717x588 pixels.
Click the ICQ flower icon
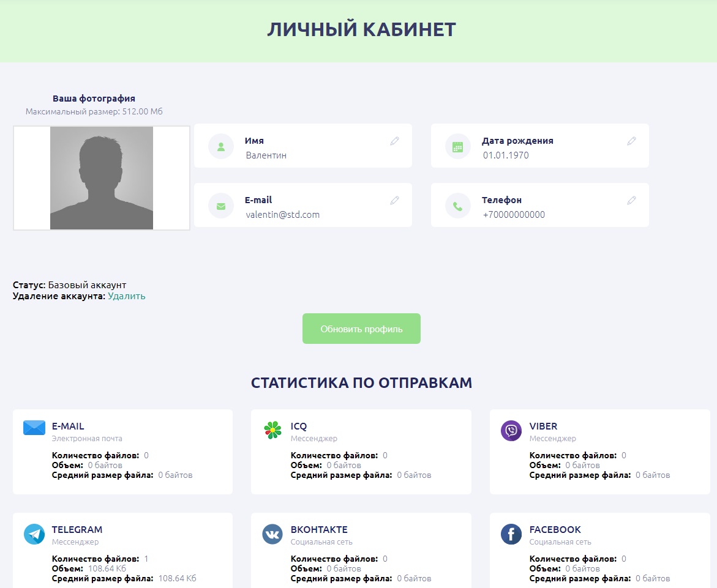coord(272,430)
